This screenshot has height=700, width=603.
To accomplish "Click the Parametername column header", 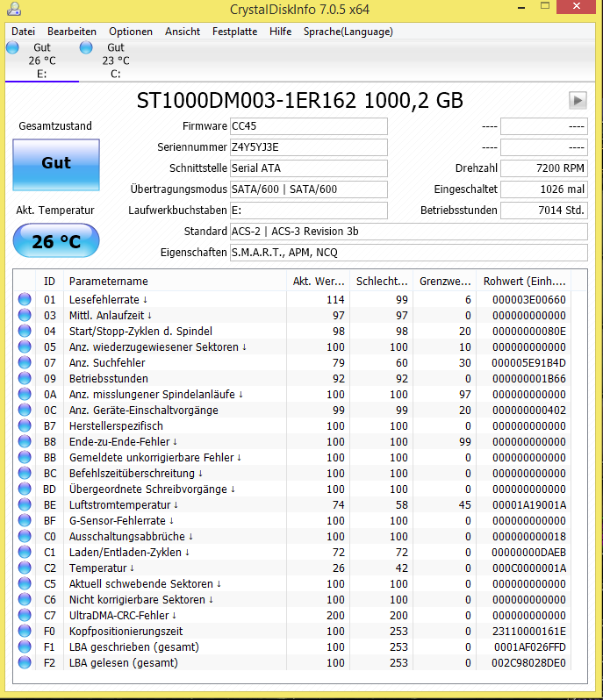I will [175, 282].
